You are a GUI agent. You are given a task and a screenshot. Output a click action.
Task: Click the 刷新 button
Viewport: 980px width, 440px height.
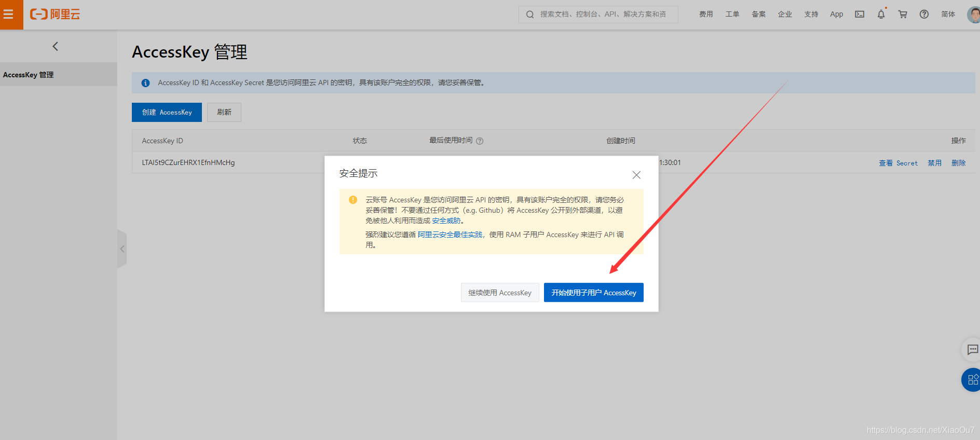[x=224, y=112]
